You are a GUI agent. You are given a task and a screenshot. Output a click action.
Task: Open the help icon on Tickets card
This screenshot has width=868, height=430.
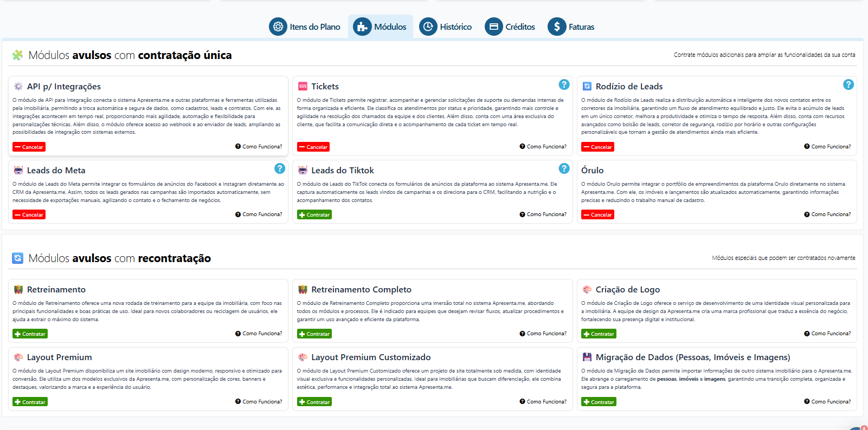point(564,84)
